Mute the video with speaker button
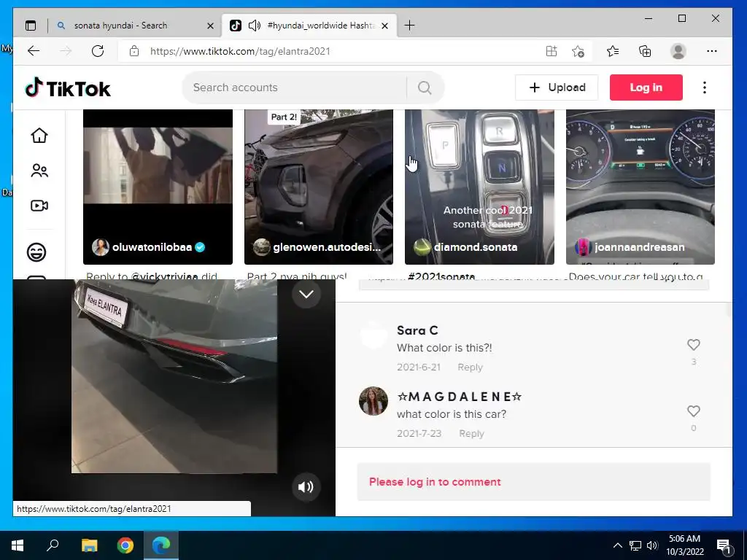Image resolution: width=747 pixels, height=560 pixels. (x=306, y=486)
